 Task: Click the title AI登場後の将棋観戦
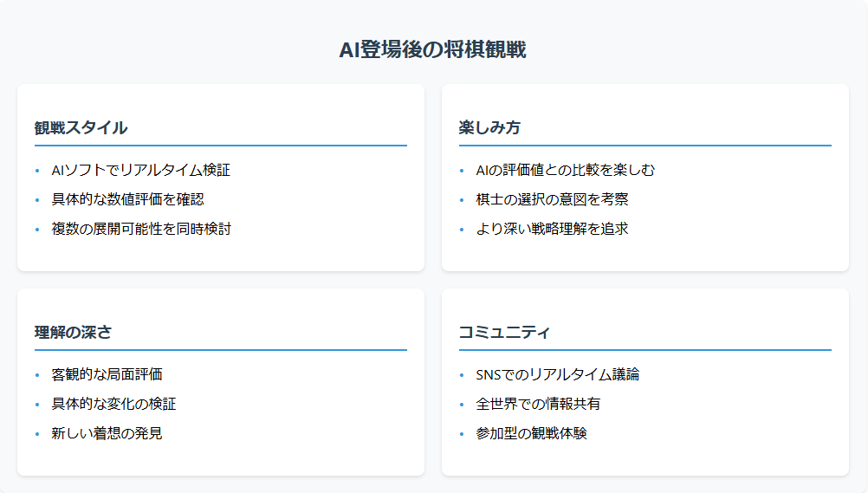(x=433, y=50)
